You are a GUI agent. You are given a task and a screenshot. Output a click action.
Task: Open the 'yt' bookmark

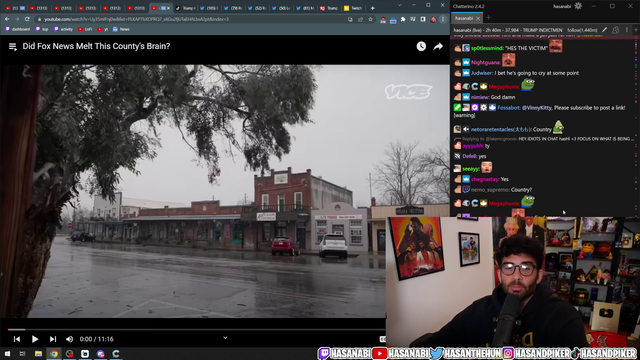[x=103, y=29]
